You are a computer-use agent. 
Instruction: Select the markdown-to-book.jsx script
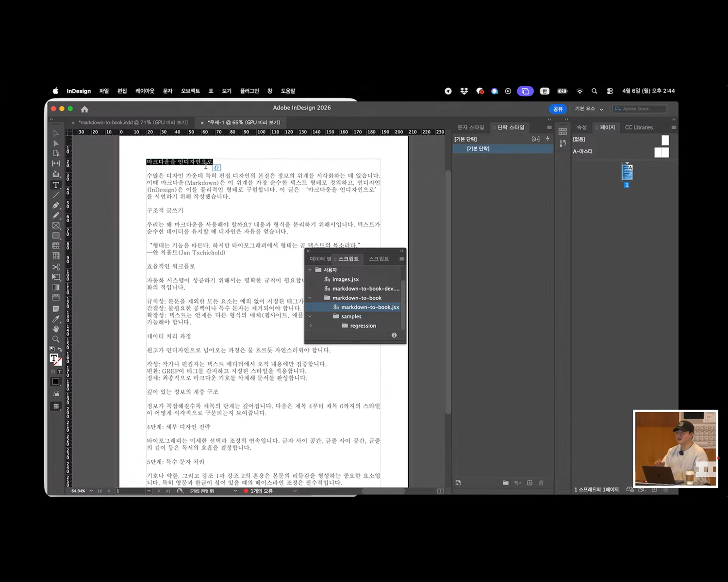point(370,307)
